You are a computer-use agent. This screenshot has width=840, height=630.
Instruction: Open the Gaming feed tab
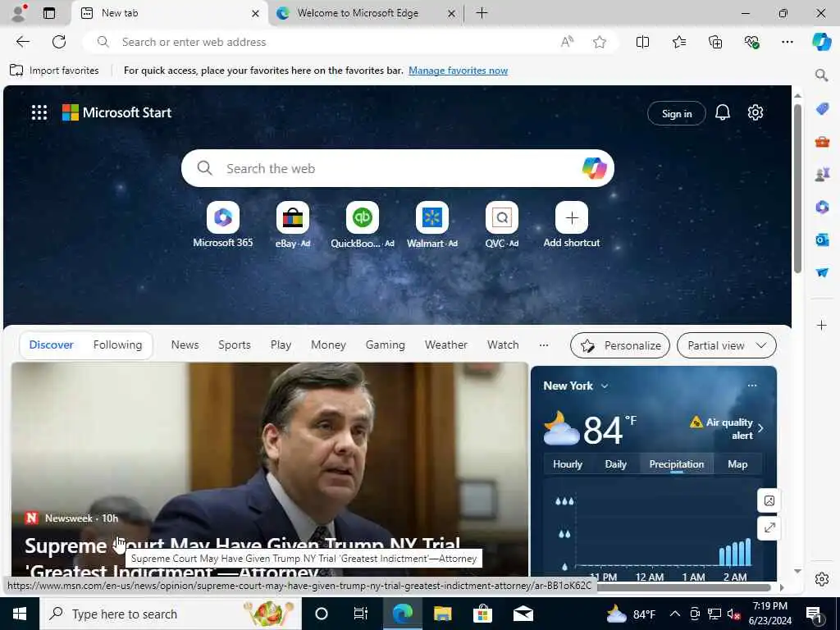tap(386, 345)
